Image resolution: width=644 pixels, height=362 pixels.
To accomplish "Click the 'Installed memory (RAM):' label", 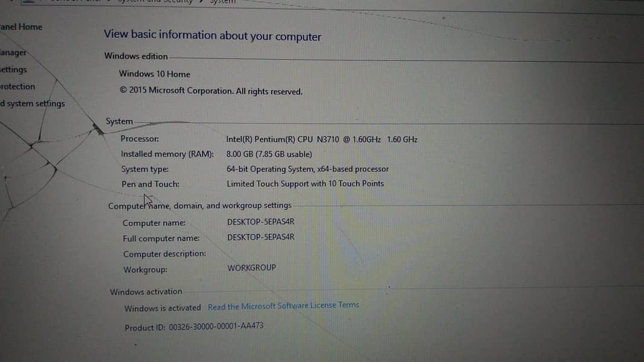I will click(x=167, y=154).
